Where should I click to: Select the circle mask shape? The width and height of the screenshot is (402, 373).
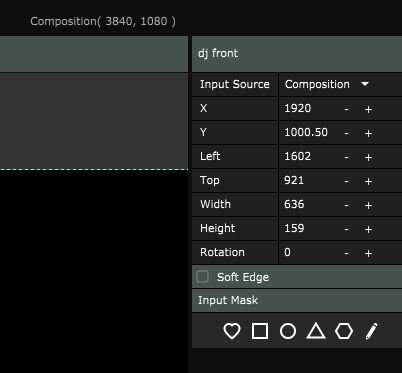[288, 331]
